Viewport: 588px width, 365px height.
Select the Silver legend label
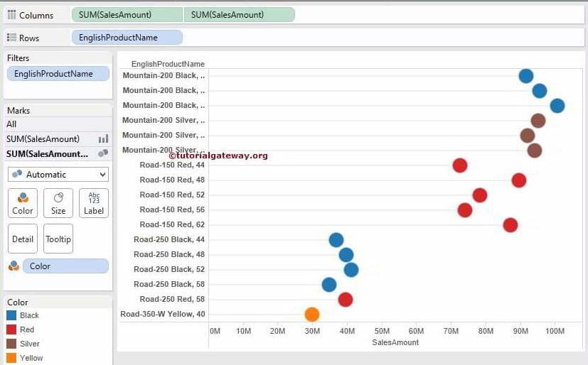[30, 344]
